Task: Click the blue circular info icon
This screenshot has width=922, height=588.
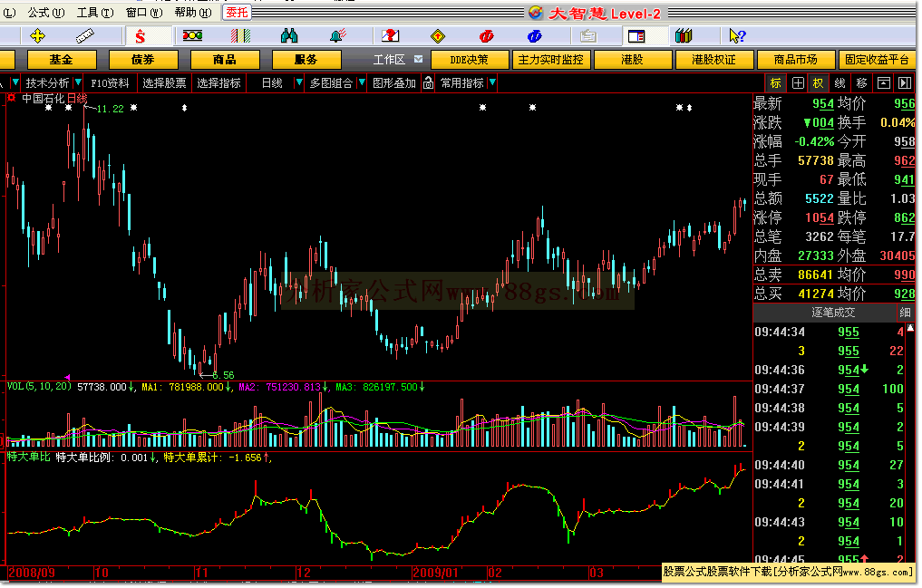Action: [535, 36]
